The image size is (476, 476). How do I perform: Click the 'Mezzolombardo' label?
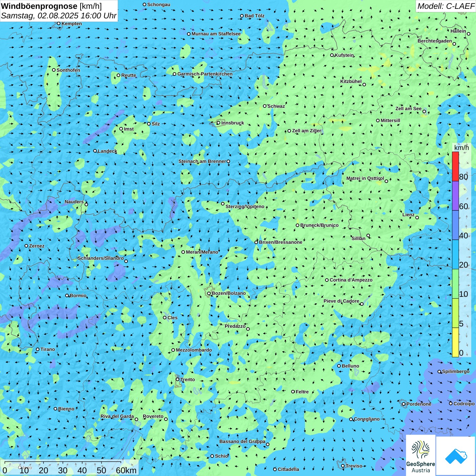click(x=194, y=350)
